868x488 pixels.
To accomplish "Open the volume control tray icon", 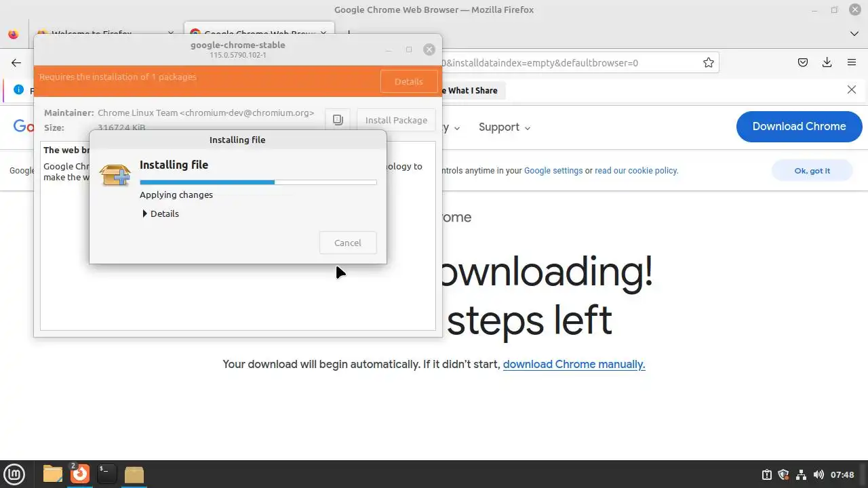I will click(818, 474).
